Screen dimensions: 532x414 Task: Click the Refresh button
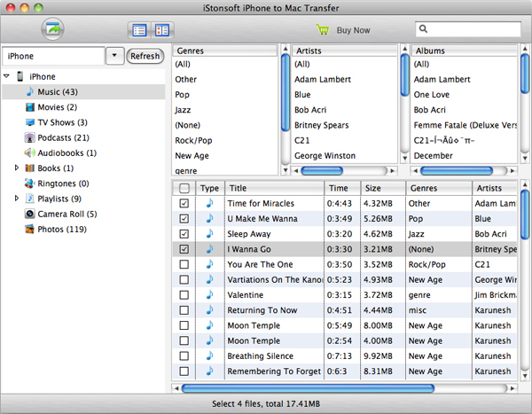[145, 56]
